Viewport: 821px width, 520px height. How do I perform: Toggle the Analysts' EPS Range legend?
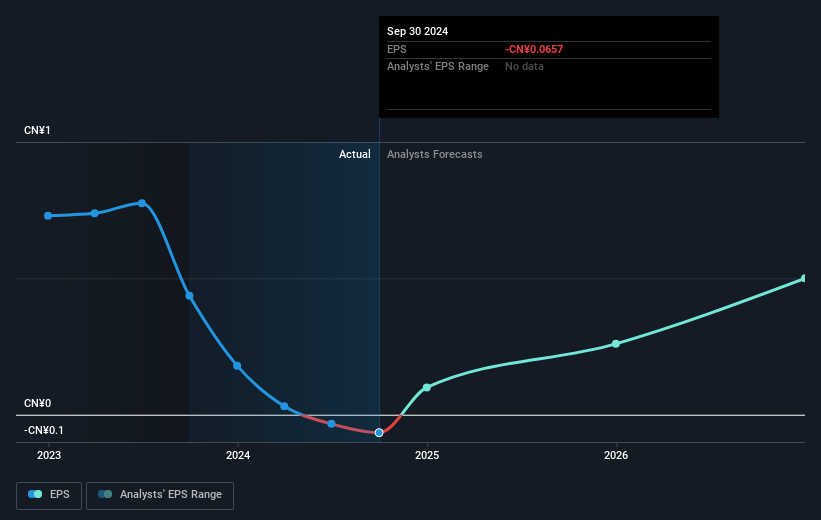(x=160, y=495)
